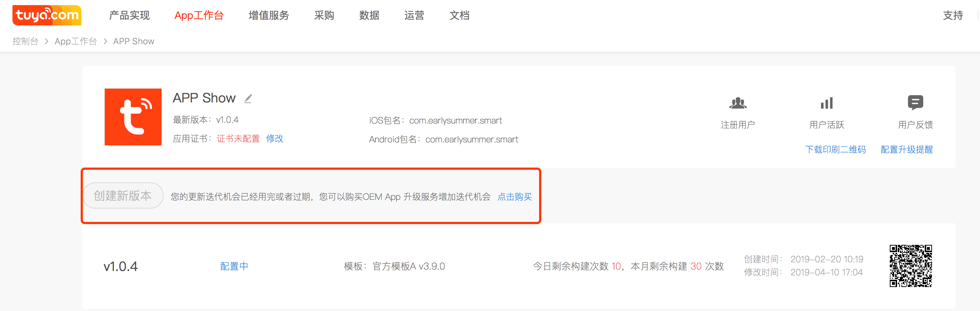
Task: Click the 2019-04-10 17:04 modified time
Action: [827, 272]
